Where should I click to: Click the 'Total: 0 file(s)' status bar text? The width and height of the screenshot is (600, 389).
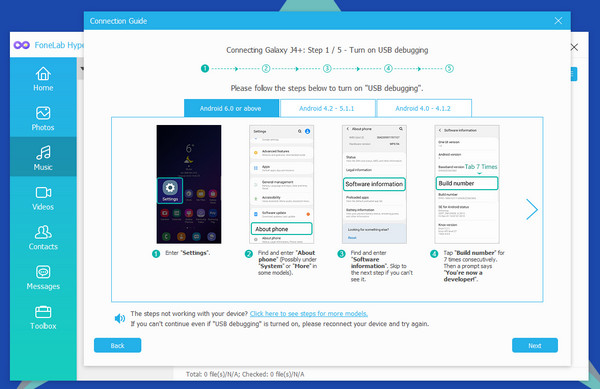[x=245, y=374]
